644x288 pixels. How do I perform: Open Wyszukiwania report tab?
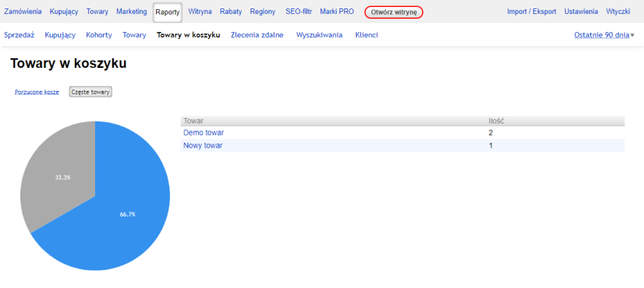point(319,35)
